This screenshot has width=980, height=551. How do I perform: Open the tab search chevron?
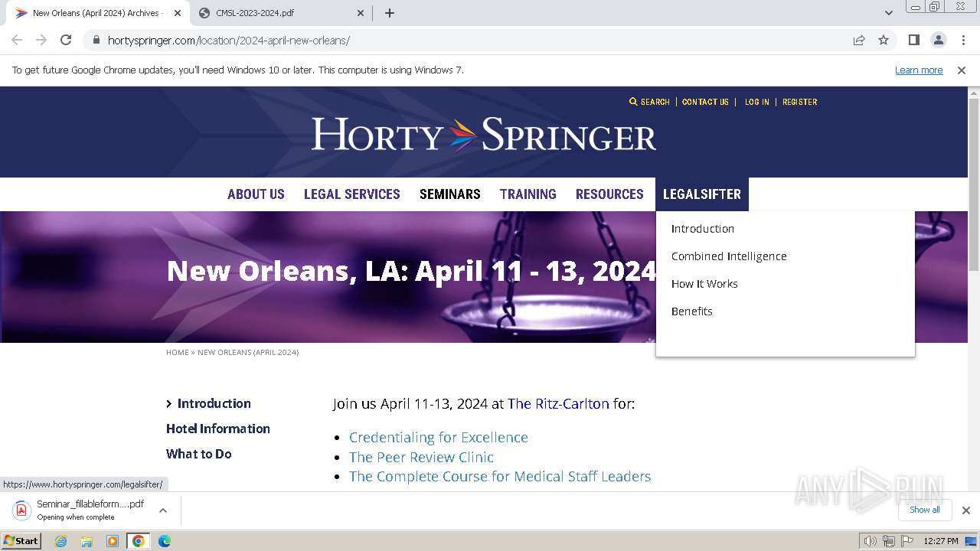[889, 13]
